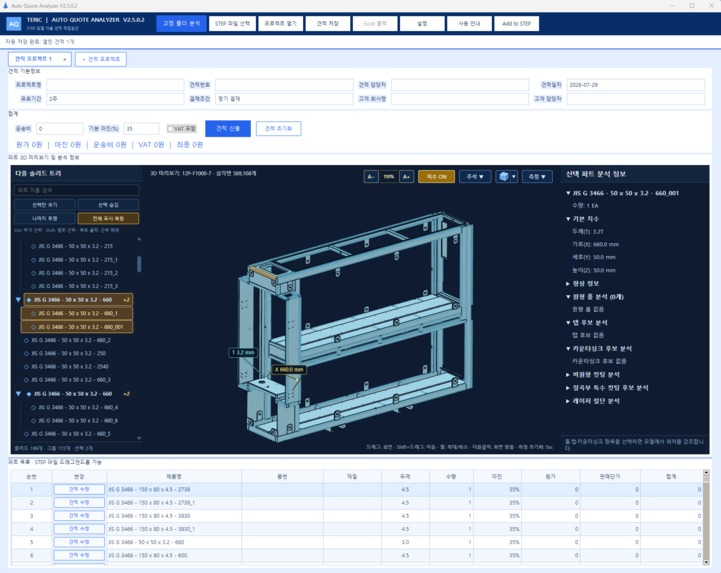Click the 견적번호 input field
This screenshot has width=721, height=573.
pos(284,85)
